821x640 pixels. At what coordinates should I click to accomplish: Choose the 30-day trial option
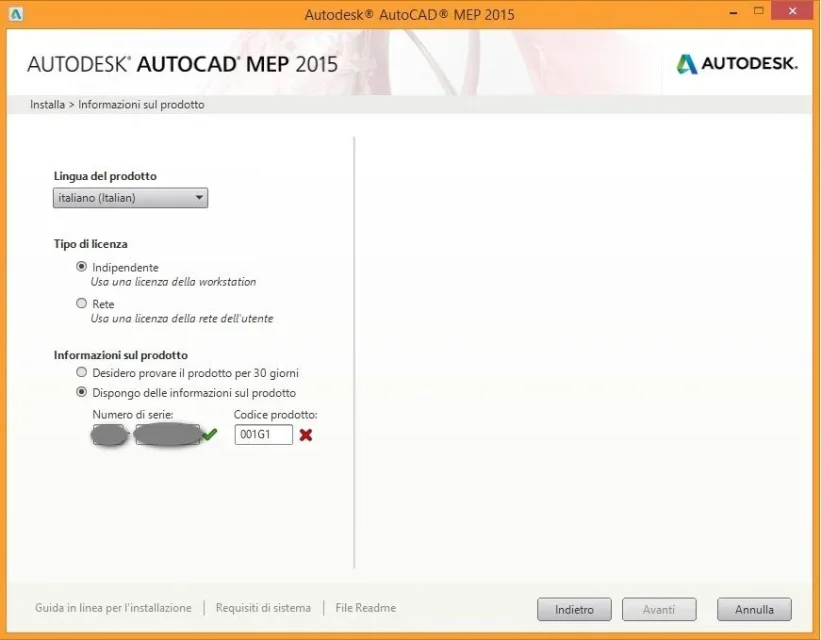click(x=81, y=372)
